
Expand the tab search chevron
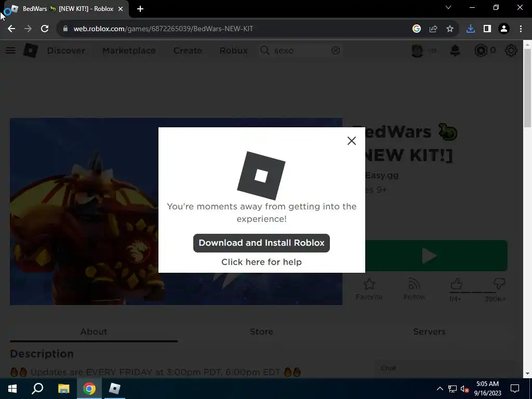click(x=448, y=7)
